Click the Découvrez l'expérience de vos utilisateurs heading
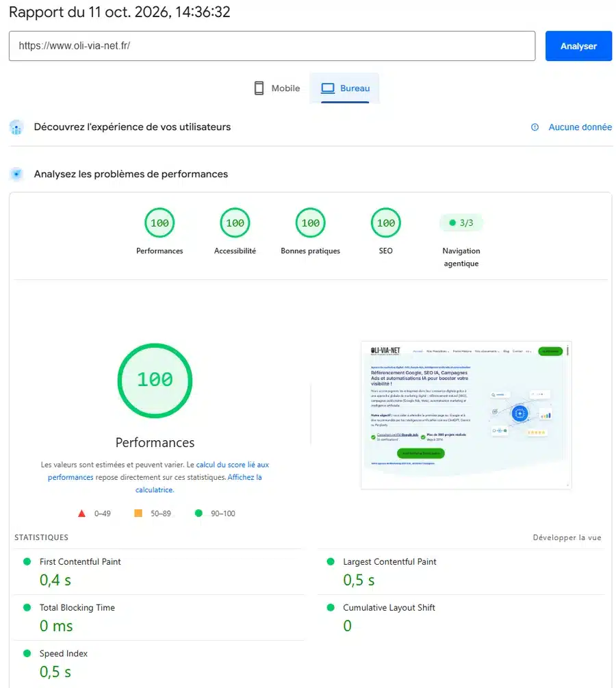 (x=132, y=127)
